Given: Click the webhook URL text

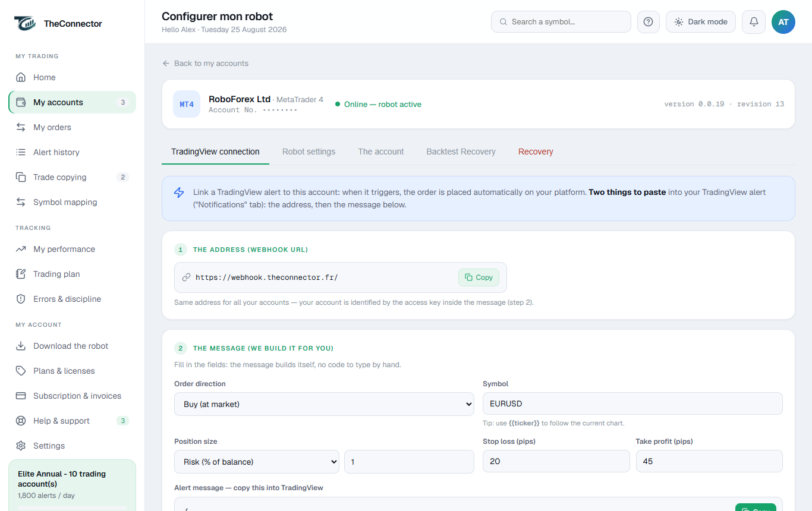Looking at the screenshot, I should click(x=266, y=277).
